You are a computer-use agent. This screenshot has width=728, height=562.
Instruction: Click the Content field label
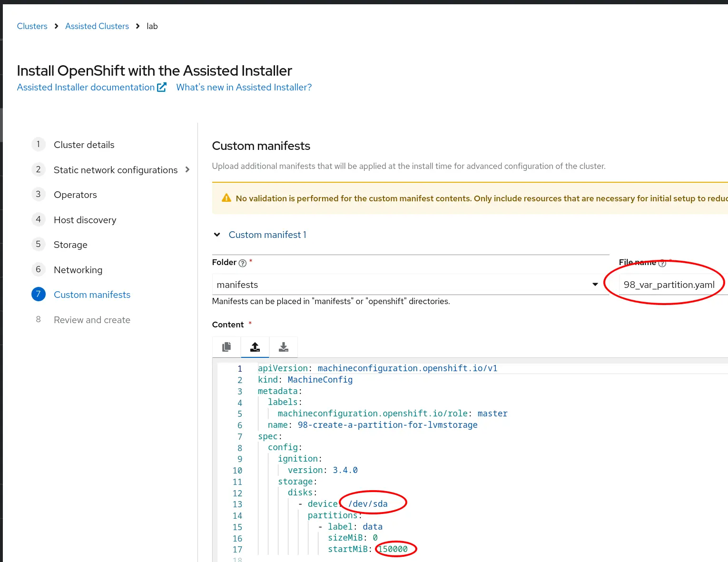coord(228,325)
